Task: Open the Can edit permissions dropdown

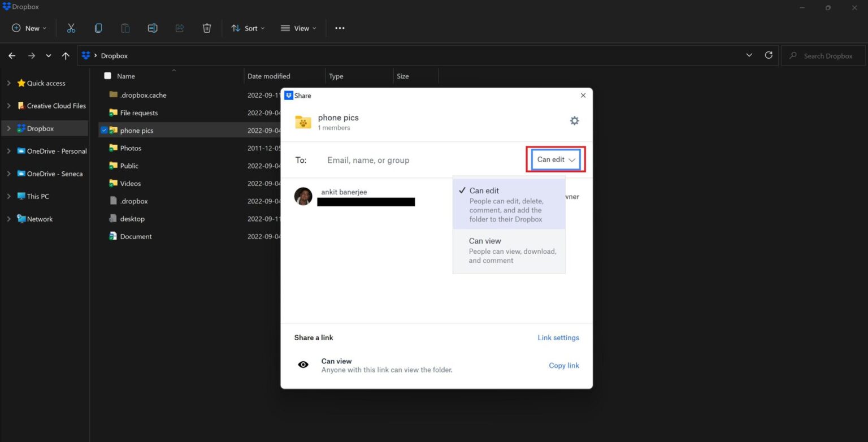Action: 554,159
